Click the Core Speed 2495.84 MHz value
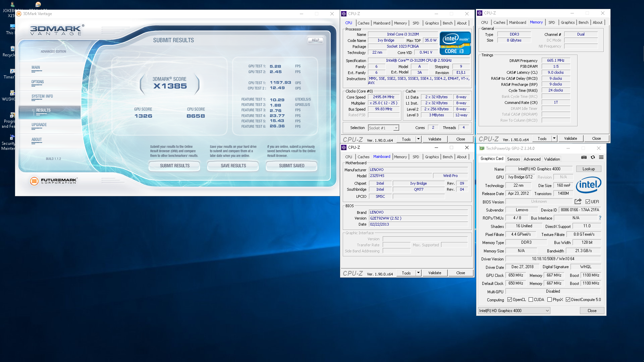Viewport: 644px width, 362px height. click(383, 97)
